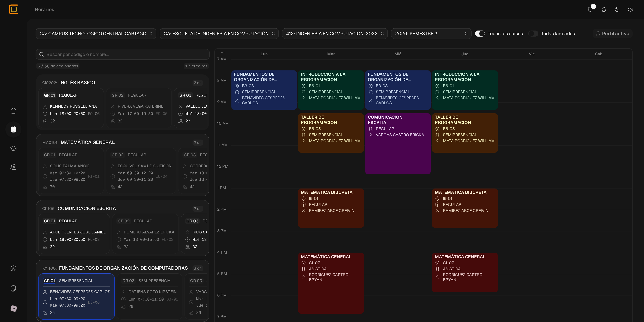Open the settings gear icon
Image resolution: width=644 pixels, height=322 pixels.
coord(631,10)
